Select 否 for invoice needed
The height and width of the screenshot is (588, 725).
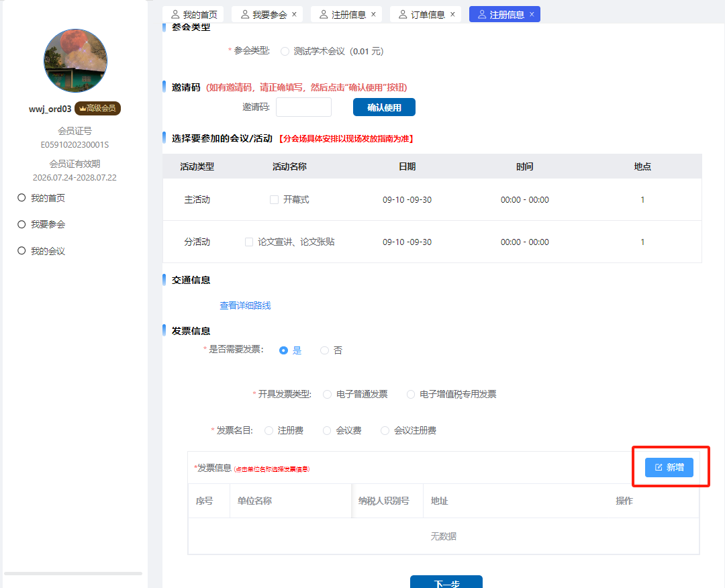pos(325,350)
